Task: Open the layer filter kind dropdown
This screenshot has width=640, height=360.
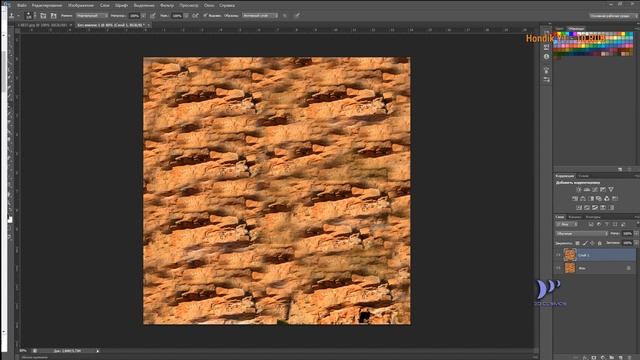Action: [x=567, y=224]
